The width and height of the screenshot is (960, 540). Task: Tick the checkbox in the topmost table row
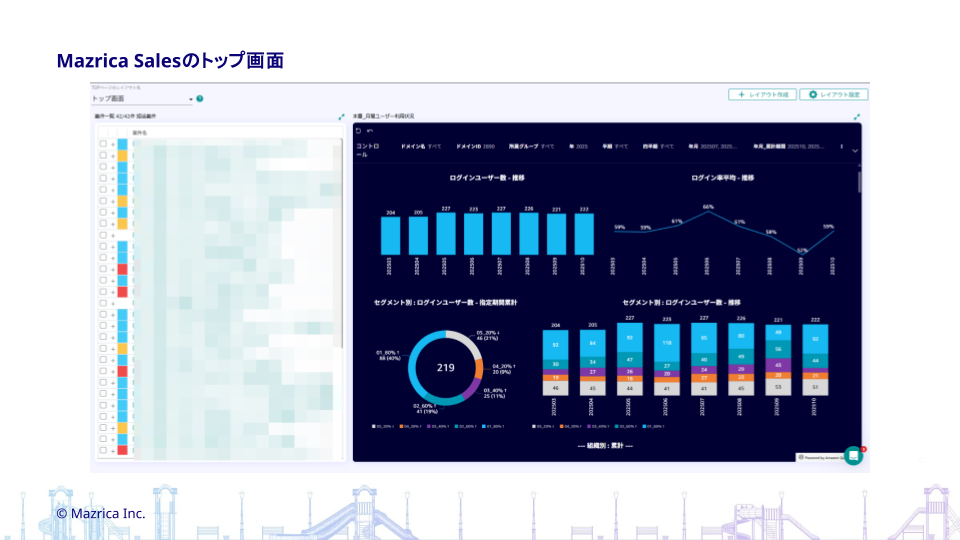(103, 144)
